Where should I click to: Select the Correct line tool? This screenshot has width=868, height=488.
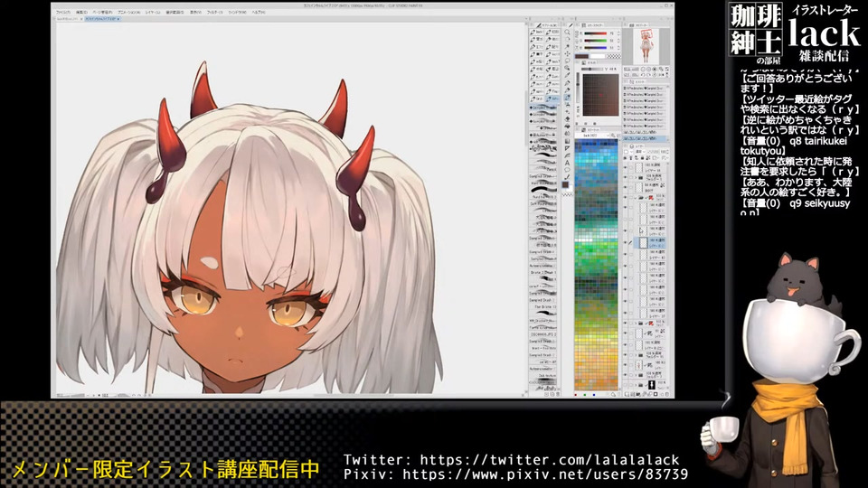point(567,177)
